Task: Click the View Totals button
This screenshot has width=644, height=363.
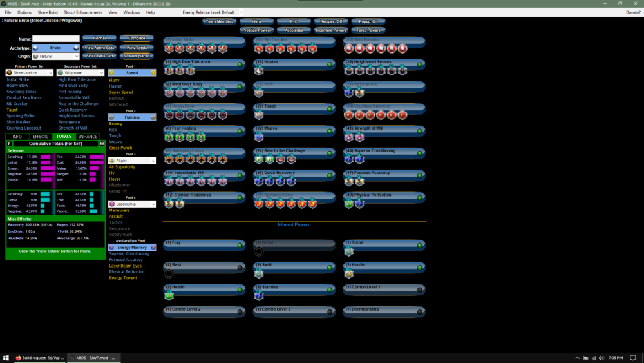Action: (137, 48)
